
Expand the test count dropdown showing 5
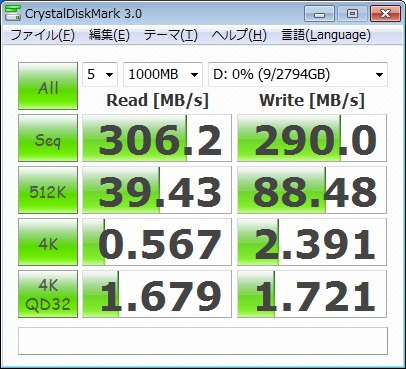coord(100,74)
